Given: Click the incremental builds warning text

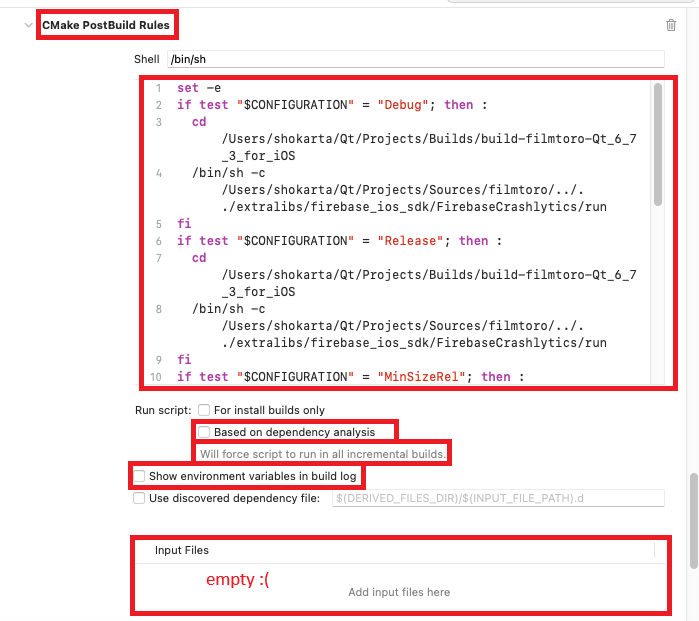Looking at the screenshot, I should (322, 454).
